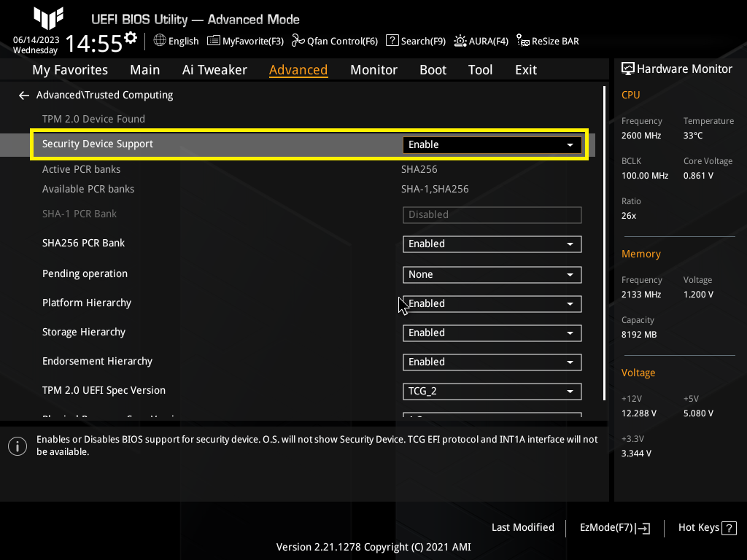Click the Search(F9) question mark icon

392,41
